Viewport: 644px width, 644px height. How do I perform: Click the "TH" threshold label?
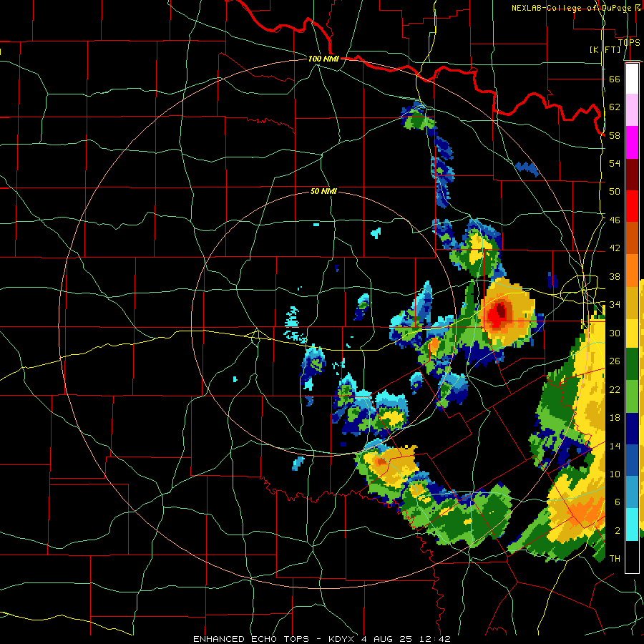pyautogui.click(x=615, y=559)
